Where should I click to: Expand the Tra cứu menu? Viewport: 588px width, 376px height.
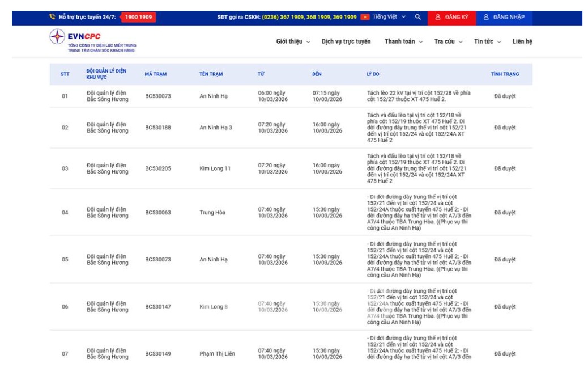click(448, 41)
